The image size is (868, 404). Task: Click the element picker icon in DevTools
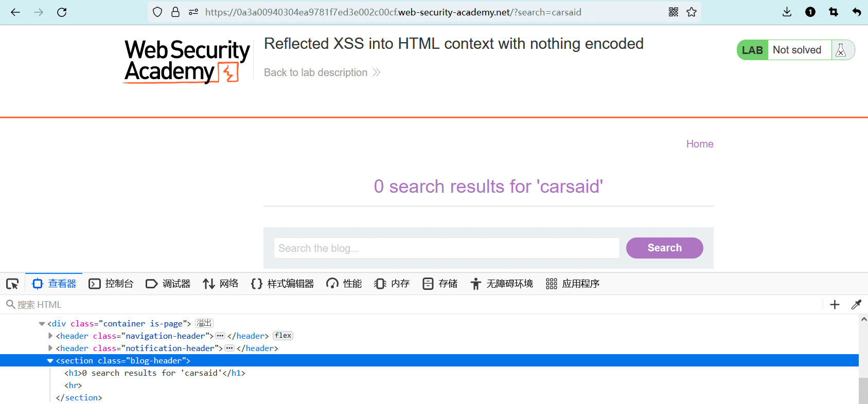point(12,284)
